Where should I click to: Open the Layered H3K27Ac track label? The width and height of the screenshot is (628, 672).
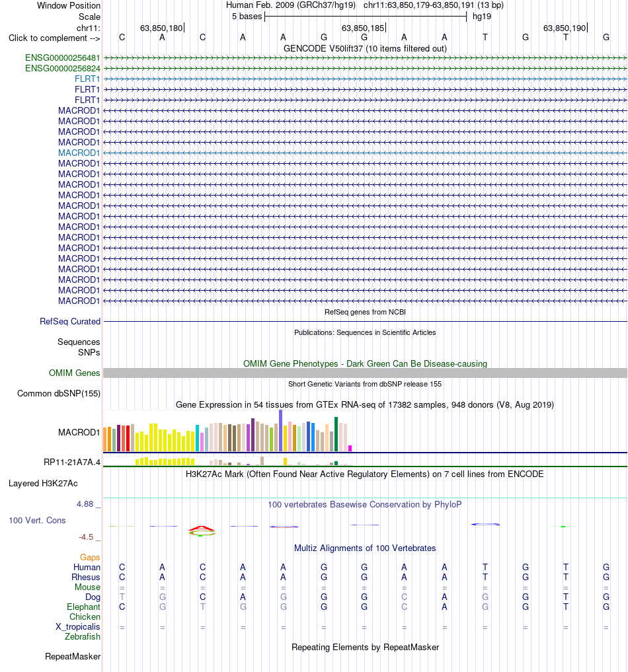point(43,484)
